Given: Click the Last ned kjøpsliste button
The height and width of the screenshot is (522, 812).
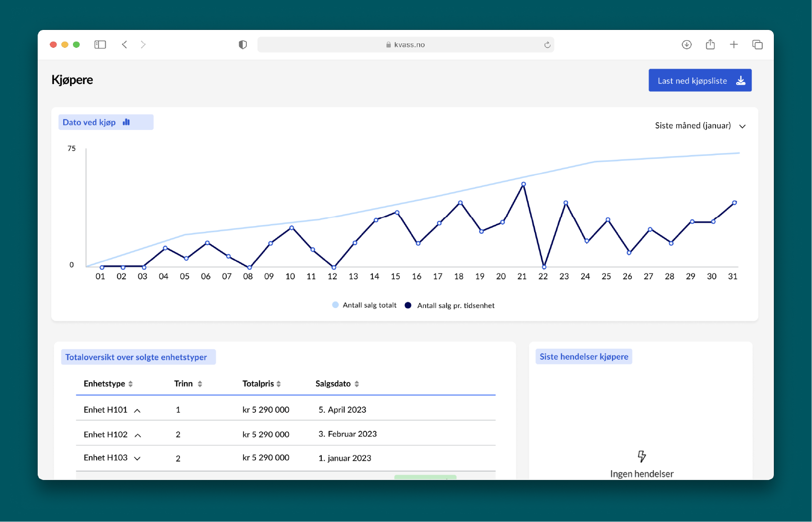Looking at the screenshot, I should pyautogui.click(x=699, y=81).
